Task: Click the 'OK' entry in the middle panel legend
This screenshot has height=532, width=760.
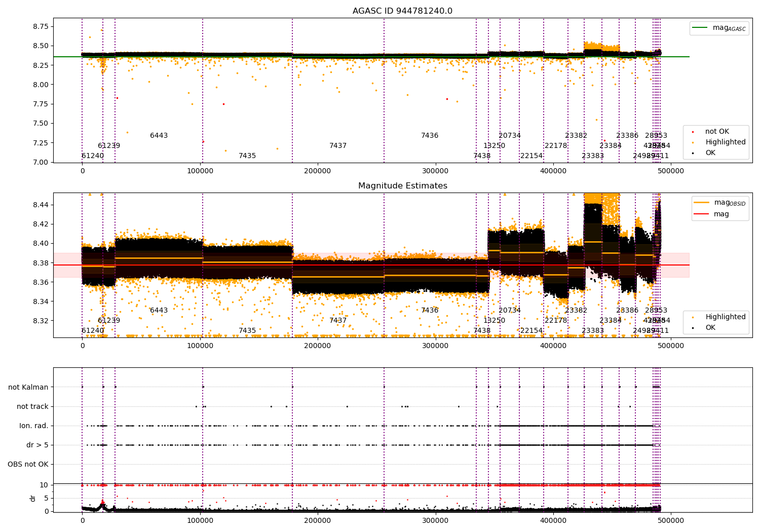Action: pos(710,328)
